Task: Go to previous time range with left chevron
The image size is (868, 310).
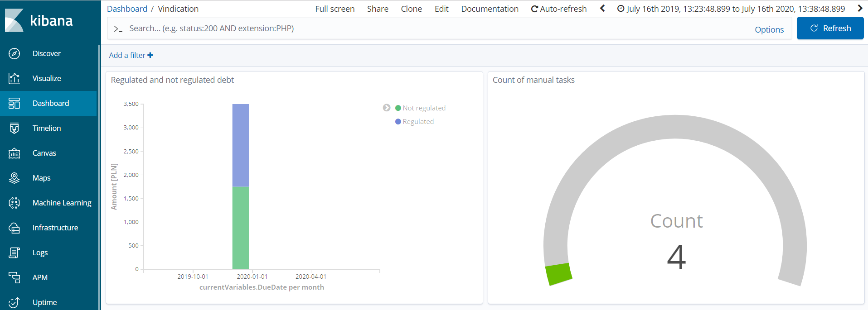Action: pos(602,8)
